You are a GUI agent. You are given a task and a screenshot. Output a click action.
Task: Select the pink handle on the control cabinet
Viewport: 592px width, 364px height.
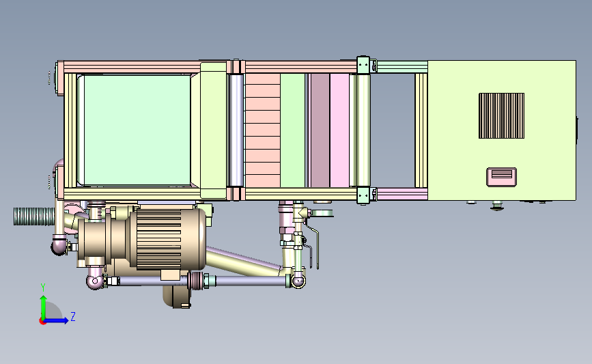pos(501,177)
